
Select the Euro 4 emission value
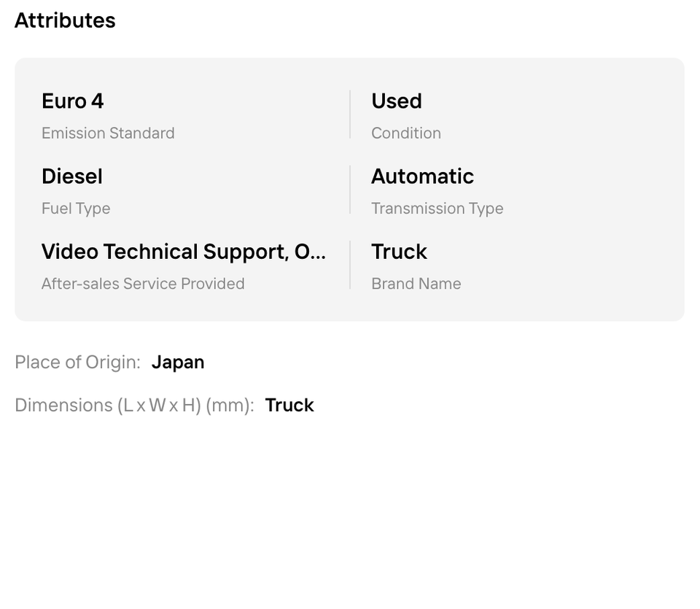tap(73, 101)
